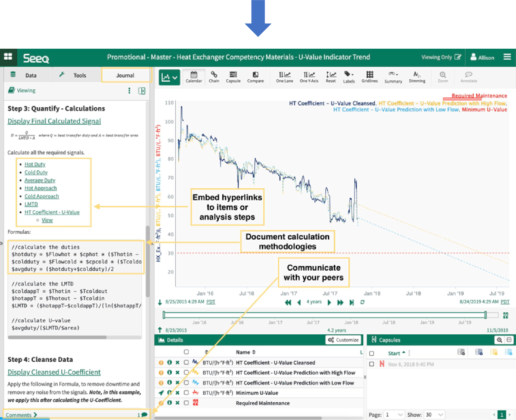The image size is (516, 420).
Task: Apply One Y-Axis to signals
Action: (309, 77)
